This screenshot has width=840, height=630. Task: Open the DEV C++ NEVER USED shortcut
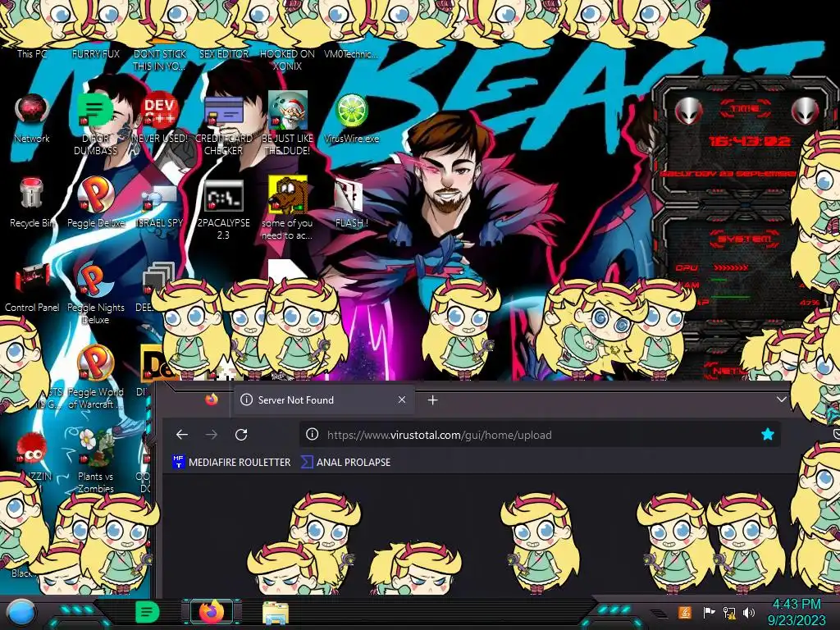(159, 118)
